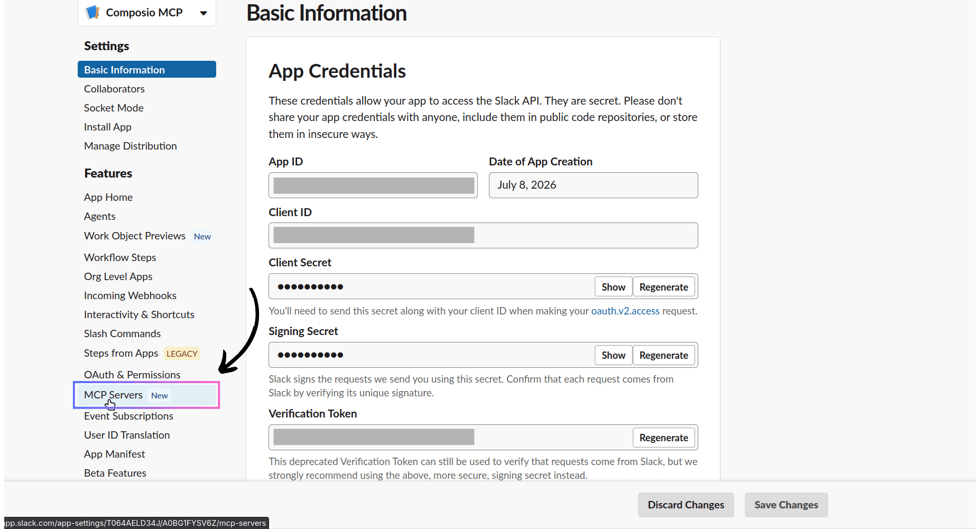Click the Features section heading
This screenshot has height=529, width=980.
point(108,173)
